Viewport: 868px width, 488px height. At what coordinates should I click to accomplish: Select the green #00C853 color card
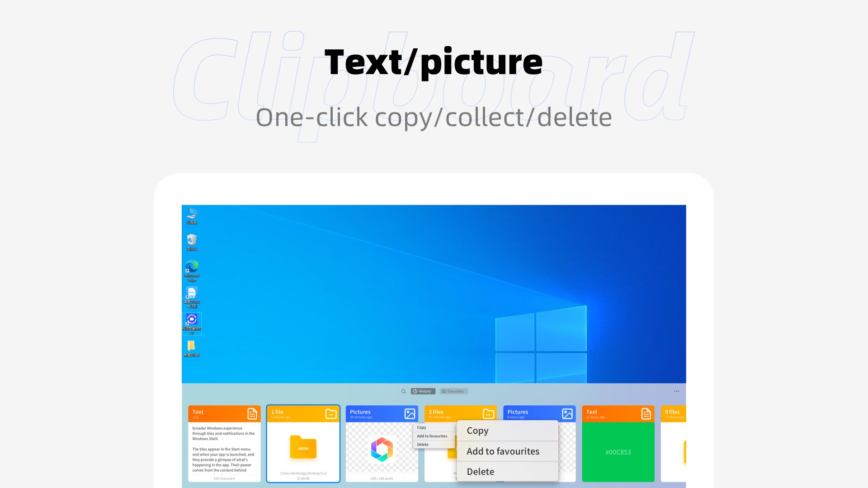point(618,452)
